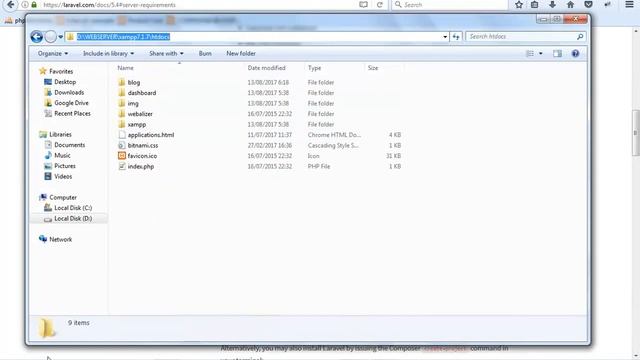Go to Firefox home page
This screenshot has height=360, width=640.
coord(570,5)
